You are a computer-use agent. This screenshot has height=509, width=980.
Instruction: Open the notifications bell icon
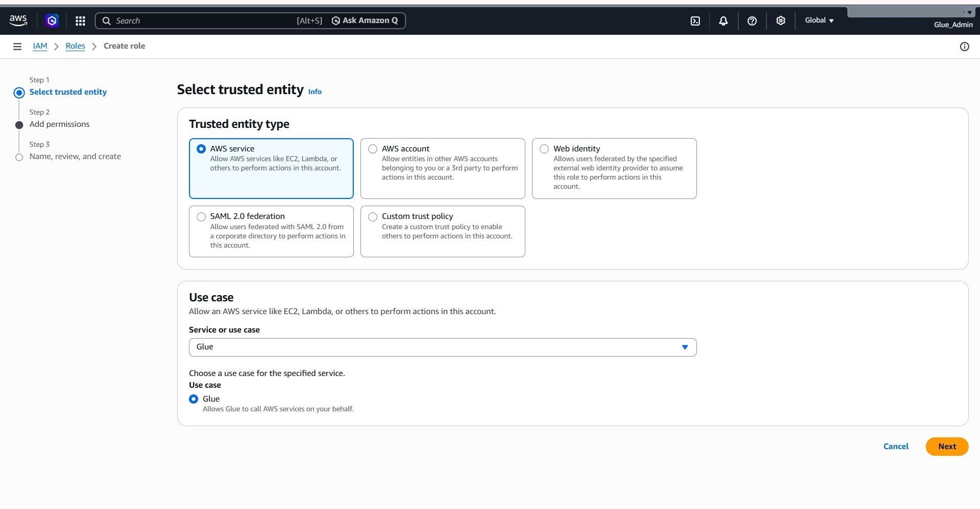point(723,21)
